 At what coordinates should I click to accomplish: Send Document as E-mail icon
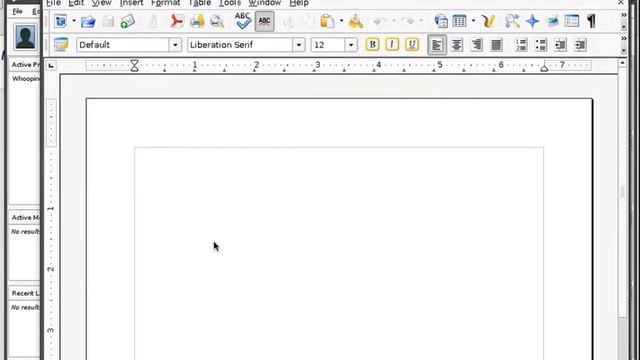(x=128, y=21)
